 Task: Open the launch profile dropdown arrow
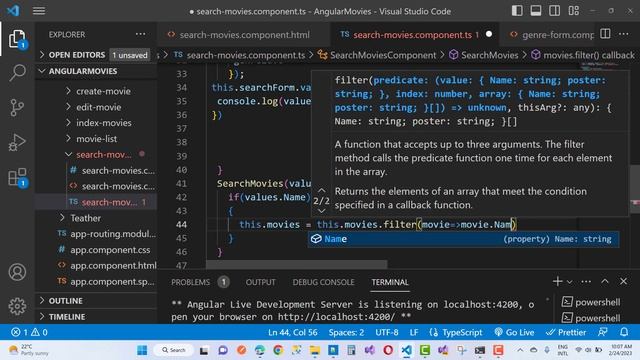[x=569, y=282]
